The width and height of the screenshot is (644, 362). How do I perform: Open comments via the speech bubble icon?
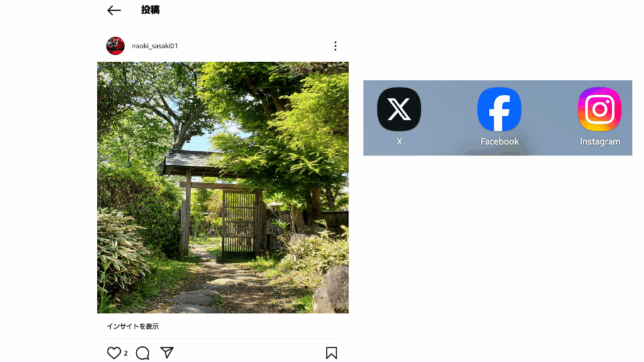(143, 353)
